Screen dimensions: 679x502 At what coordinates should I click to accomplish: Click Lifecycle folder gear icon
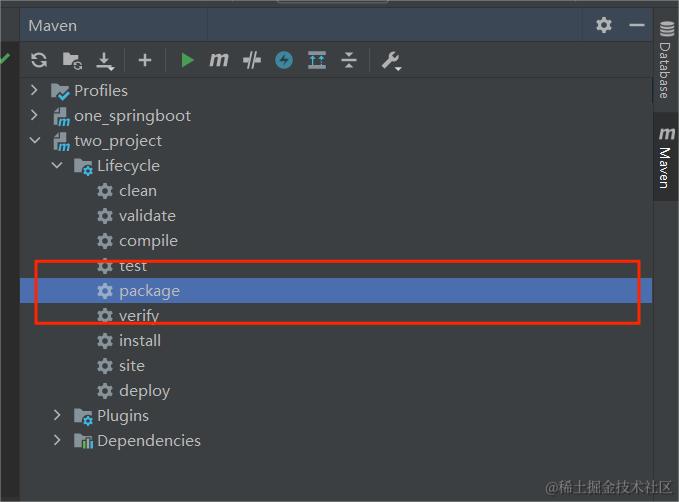pos(83,167)
